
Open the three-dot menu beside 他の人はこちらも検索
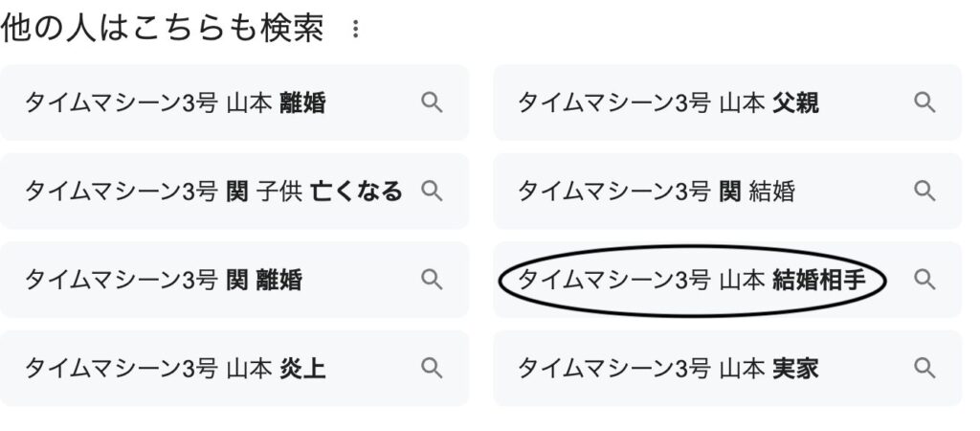click(x=355, y=29)
